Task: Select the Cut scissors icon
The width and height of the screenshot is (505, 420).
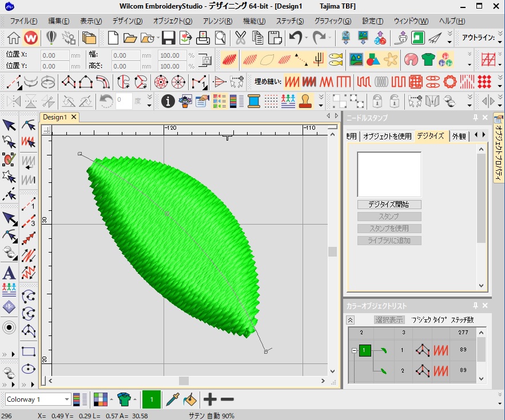Action: (x=240, y=38)
